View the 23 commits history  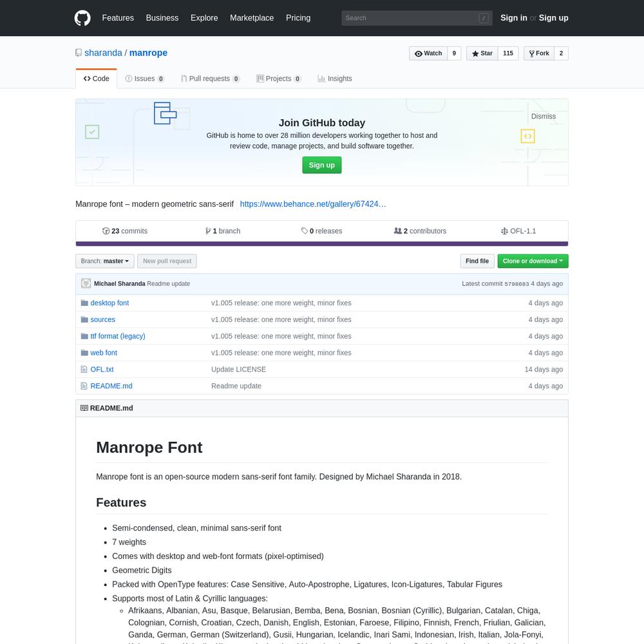pos(125,231)
